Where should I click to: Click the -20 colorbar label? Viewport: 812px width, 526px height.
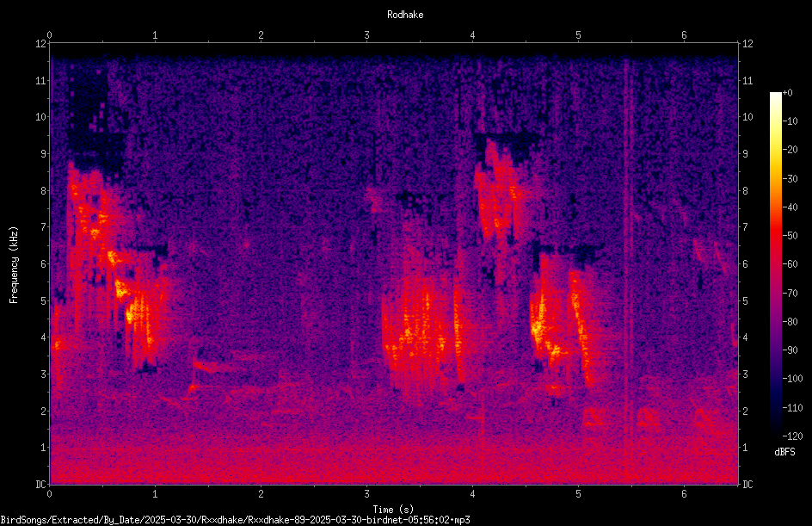[x=790, y=150]
